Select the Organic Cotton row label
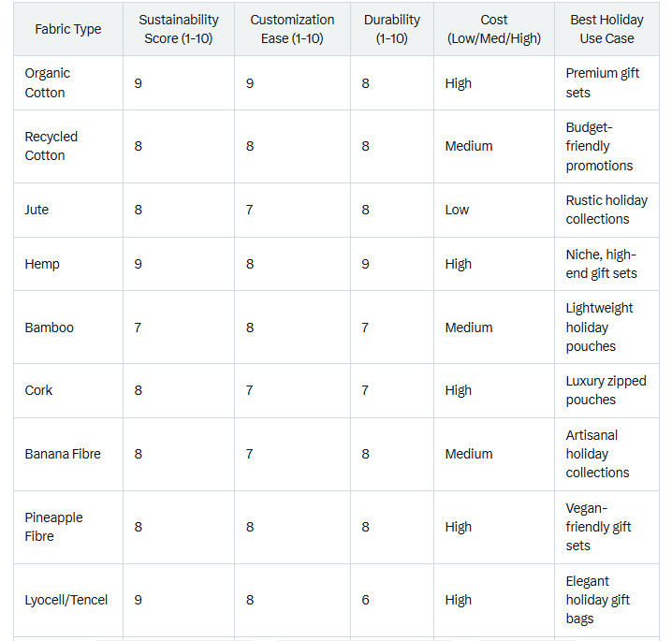This screenshot has height=641, width=672. click(47, 83)
